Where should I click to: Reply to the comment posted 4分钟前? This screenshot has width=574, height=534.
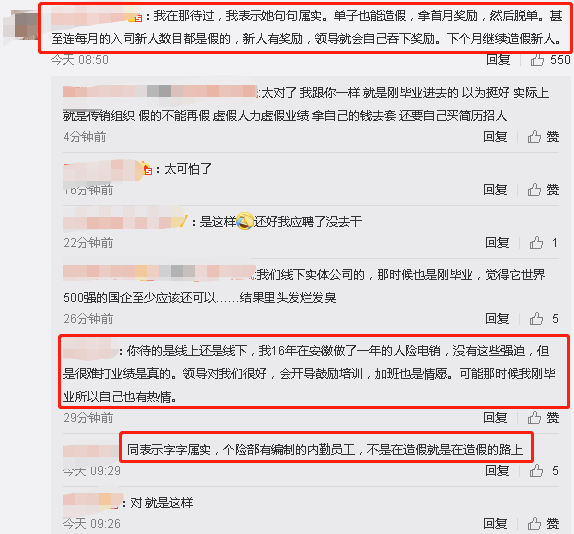point(495,137)
